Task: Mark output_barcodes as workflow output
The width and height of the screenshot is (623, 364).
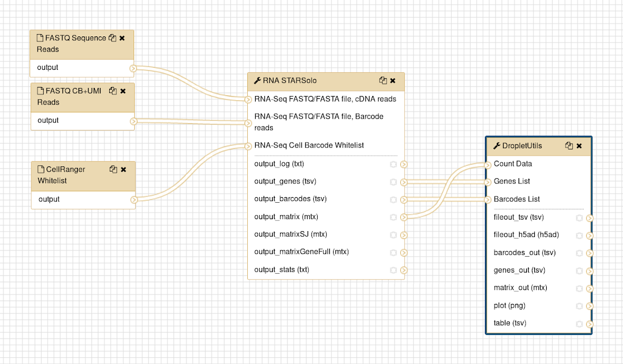Action: pyautogui.click(x=393, y=200)
